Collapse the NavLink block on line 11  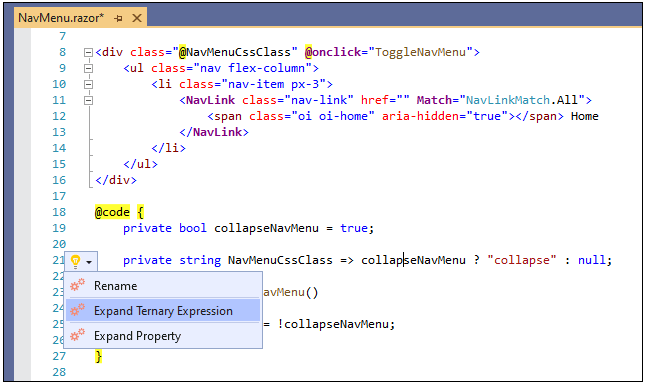coord(88,101)
